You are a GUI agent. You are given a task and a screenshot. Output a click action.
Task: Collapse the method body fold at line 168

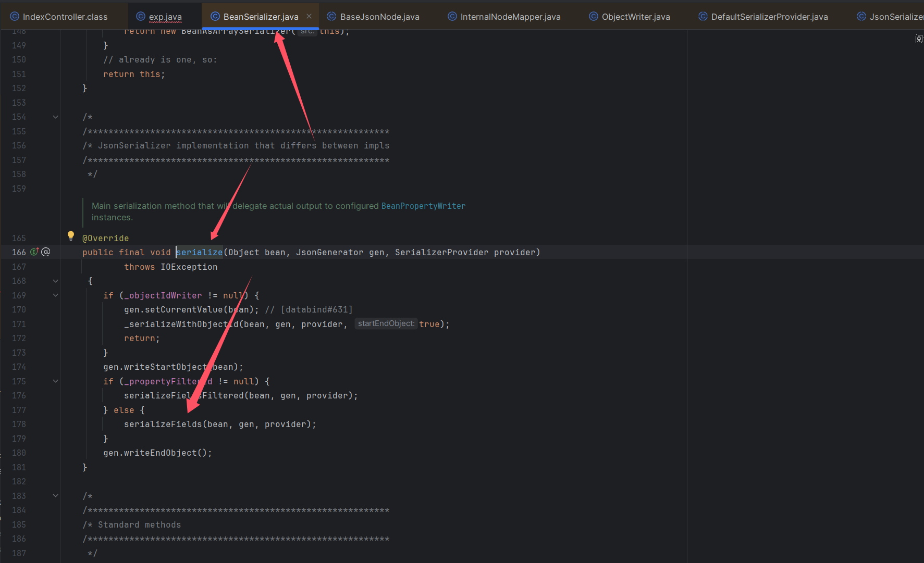tap(56, 281)
